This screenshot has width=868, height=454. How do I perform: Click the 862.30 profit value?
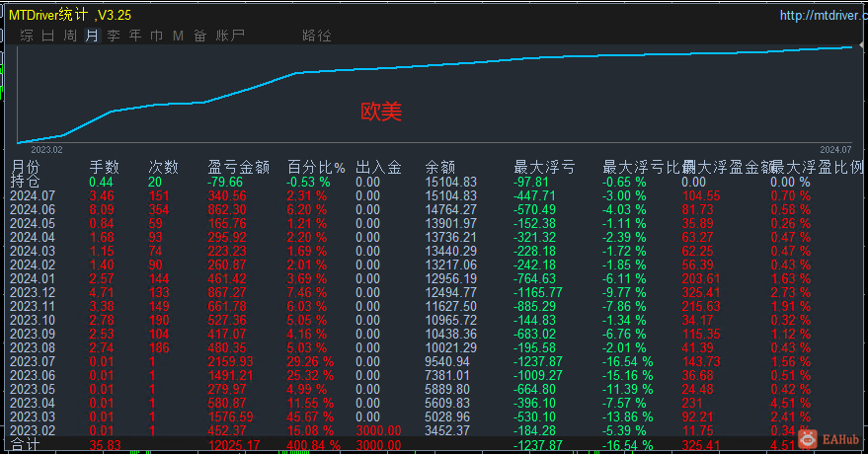[x=227, y=209]
